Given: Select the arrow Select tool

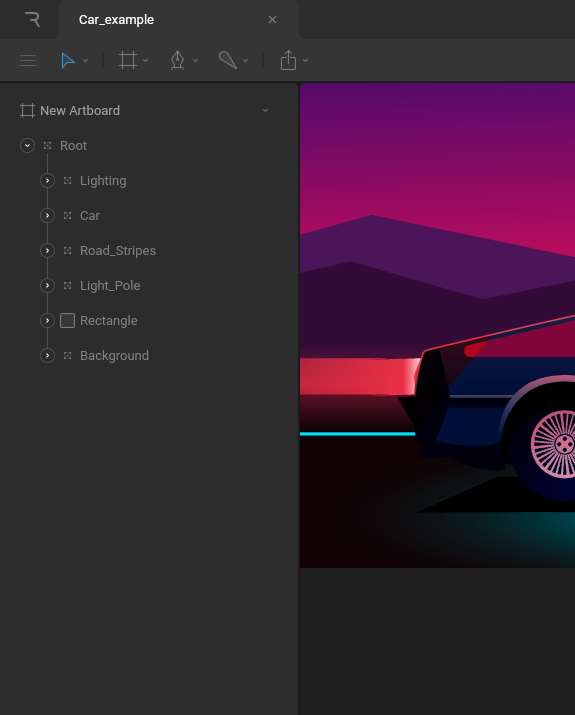Looking at the screenshot, I should [67, 60].
